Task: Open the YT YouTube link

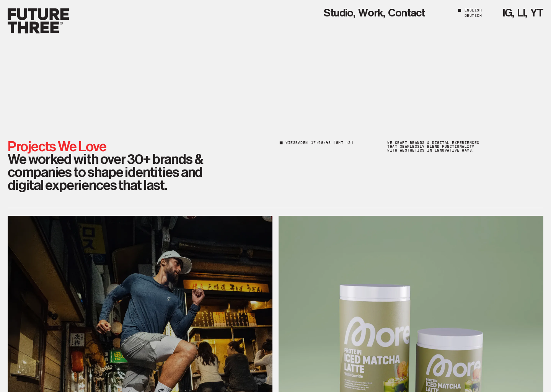Action: 536,13
